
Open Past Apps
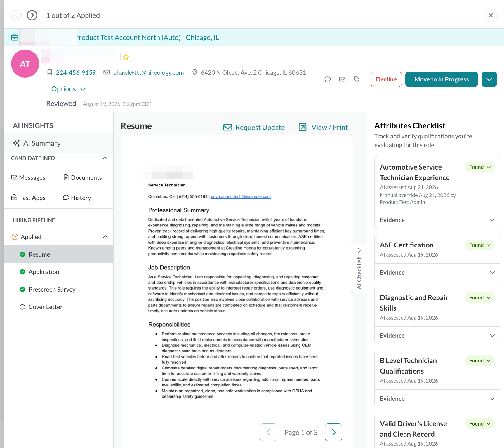28,198
